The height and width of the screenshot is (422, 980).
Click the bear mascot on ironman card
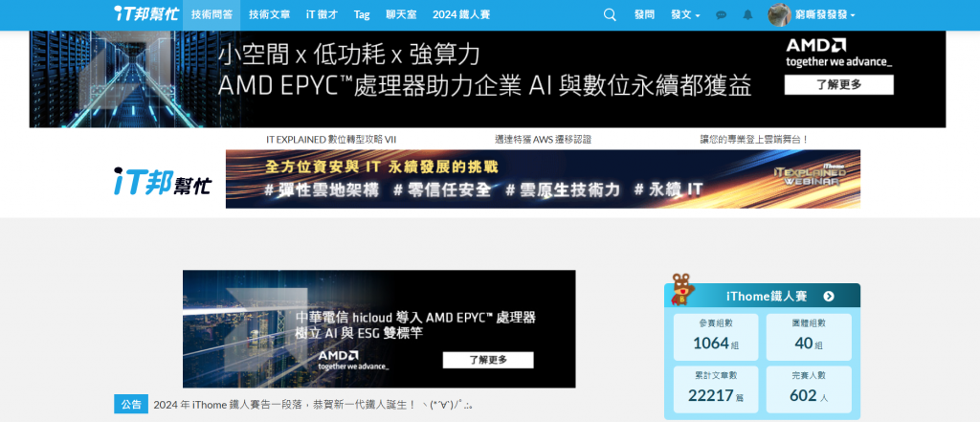click(x=682, y=291)
